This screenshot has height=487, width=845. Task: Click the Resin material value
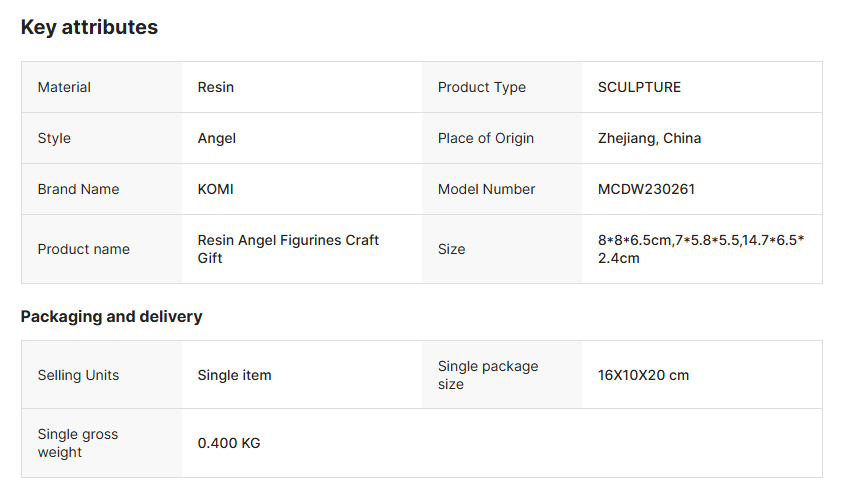pyautogui.click(x=216, y=87)
